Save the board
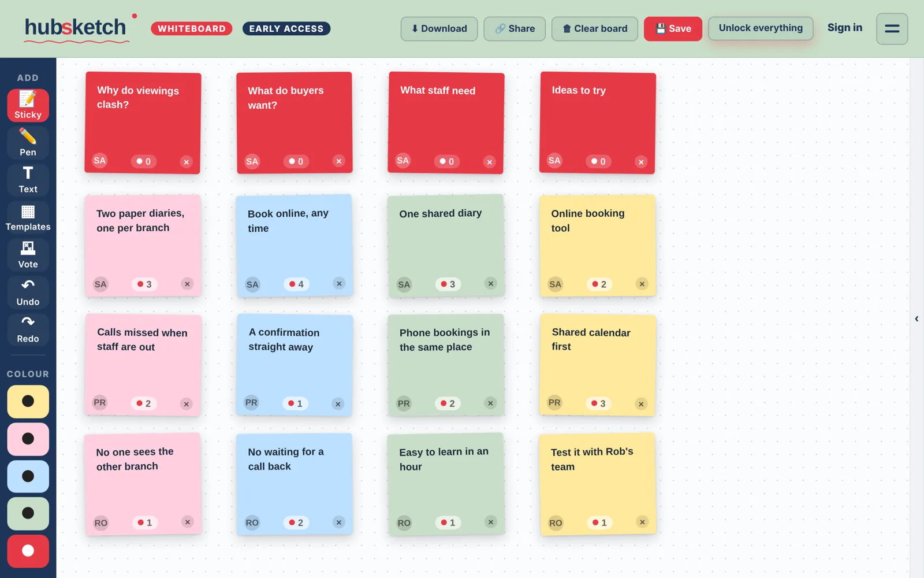The width and height of the screenshot is (924, 578). click(x=673, y=28)
